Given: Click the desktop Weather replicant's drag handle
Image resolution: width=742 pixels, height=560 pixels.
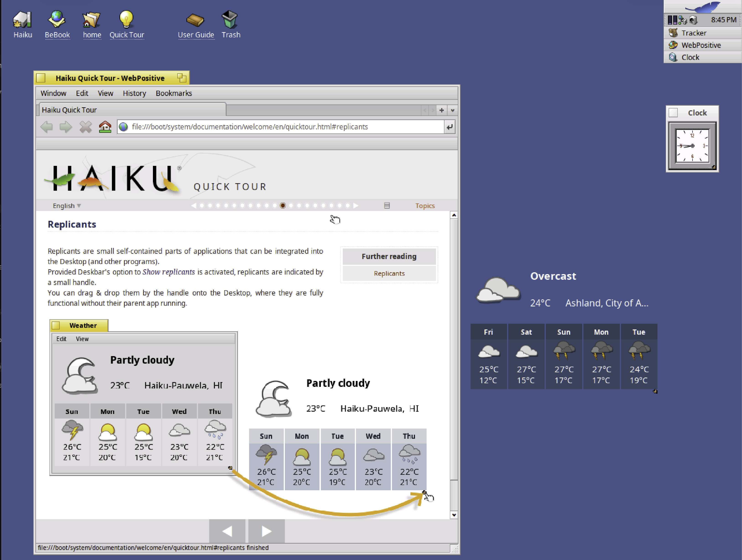Looking at the screenshot, I should click(x=655, y=391).
